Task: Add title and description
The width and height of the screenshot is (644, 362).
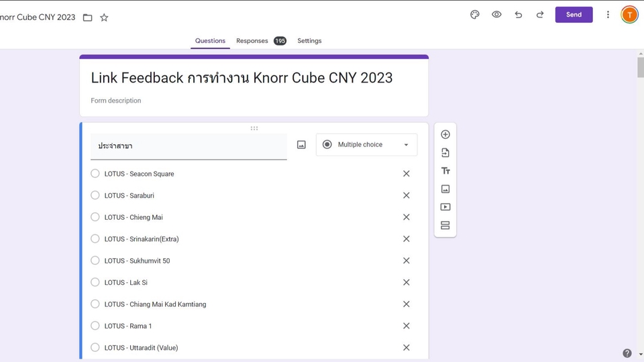Action: [445, 171]
